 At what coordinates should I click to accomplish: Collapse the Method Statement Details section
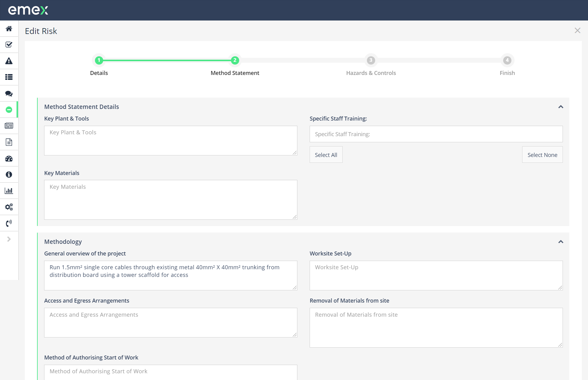coord(561,107)
